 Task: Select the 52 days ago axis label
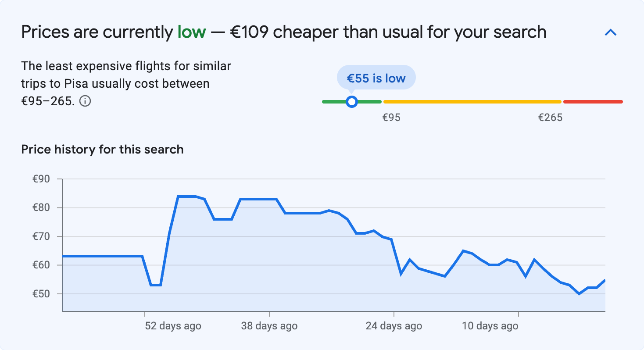(x=173, y=326)
